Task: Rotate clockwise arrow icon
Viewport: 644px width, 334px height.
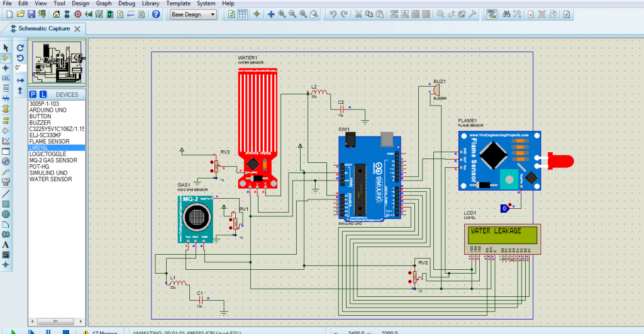Action: pyautogui.click(x=20, y=48)
